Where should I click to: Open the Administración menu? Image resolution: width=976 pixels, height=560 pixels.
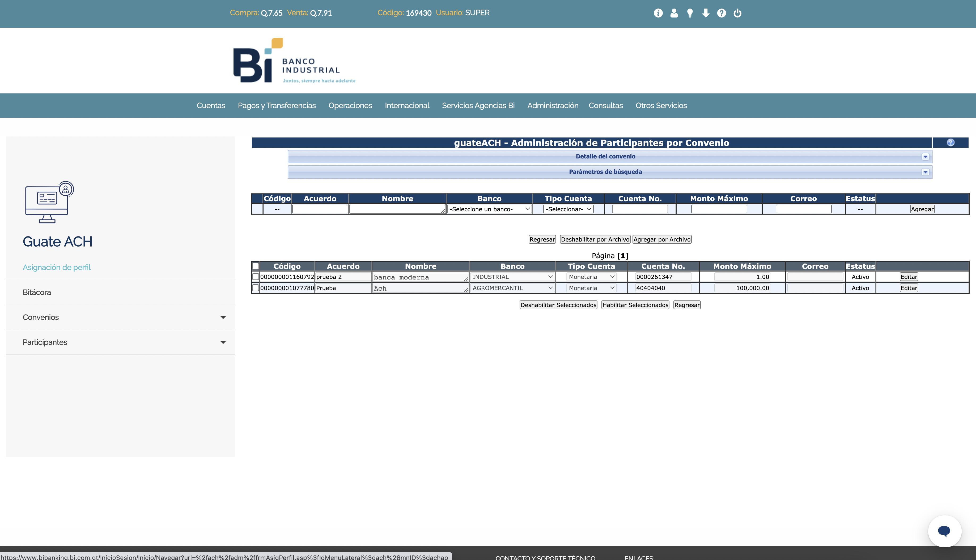[x=552, y=105]
